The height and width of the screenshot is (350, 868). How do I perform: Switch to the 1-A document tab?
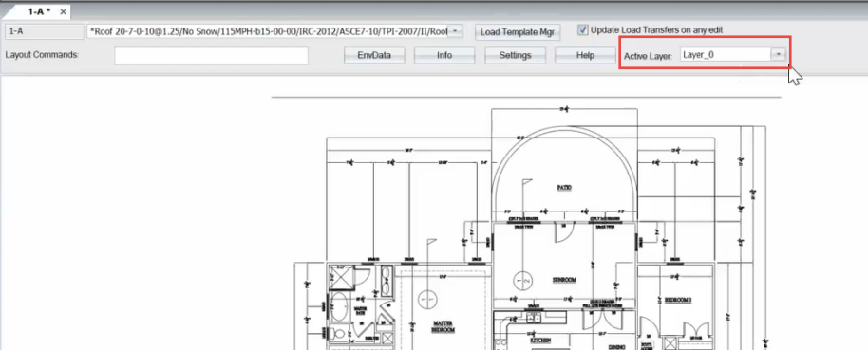(x=38, y=11)
